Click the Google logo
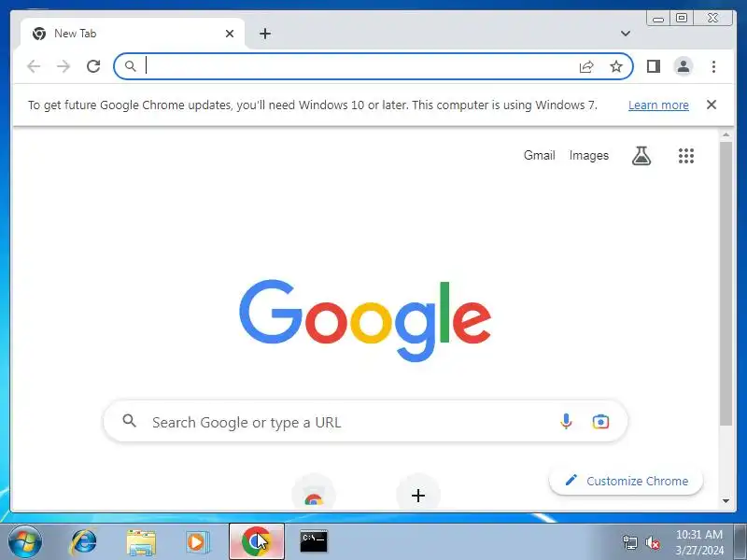 pyautogui.click(x=365, y=320)
